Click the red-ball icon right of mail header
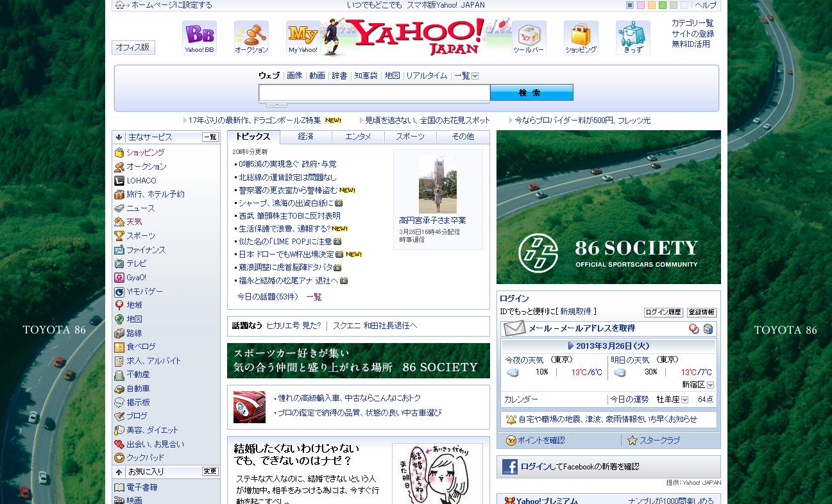832x504 pixels. click(x=694, y=329)
